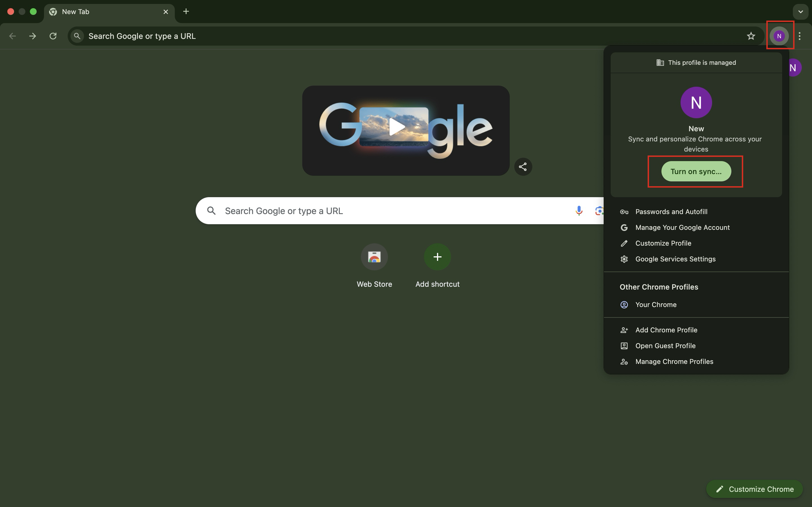Viewport: 812px width, 507px height.
Task: Focus the address bar URL field
Action: [403, 36]
